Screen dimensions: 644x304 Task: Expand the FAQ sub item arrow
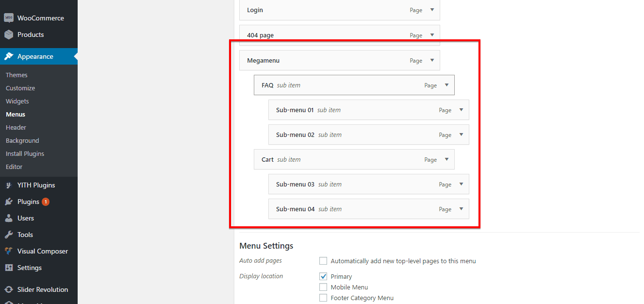tap(446, 85)
